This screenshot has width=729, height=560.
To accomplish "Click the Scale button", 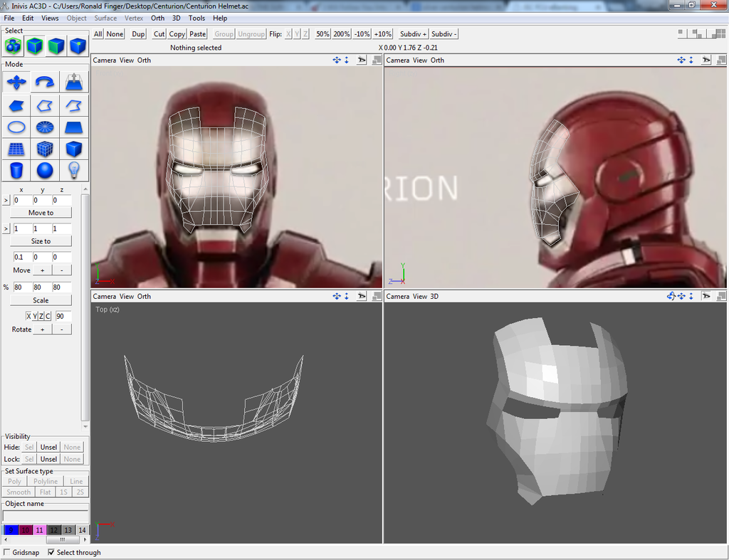I will (41, 300).
